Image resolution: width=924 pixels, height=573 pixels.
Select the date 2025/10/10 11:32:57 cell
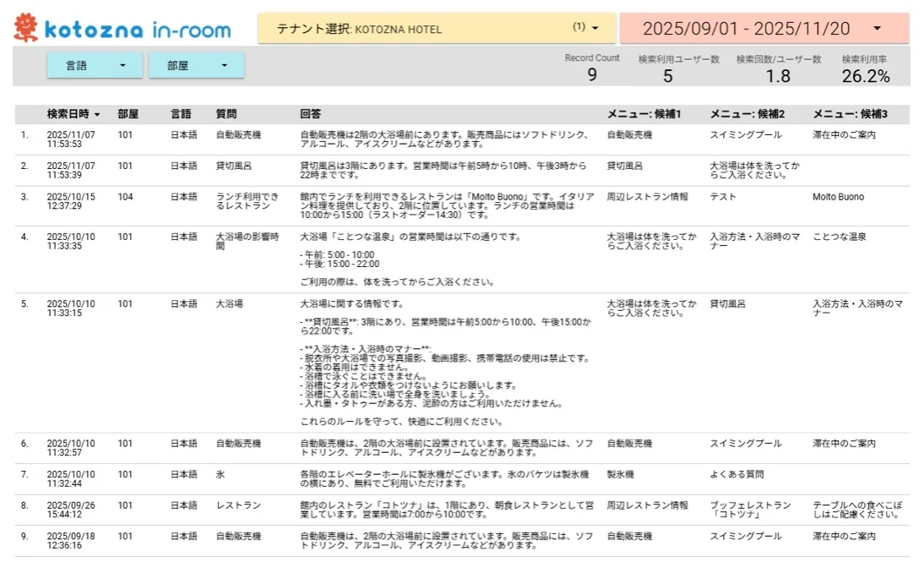pos(71,448)
